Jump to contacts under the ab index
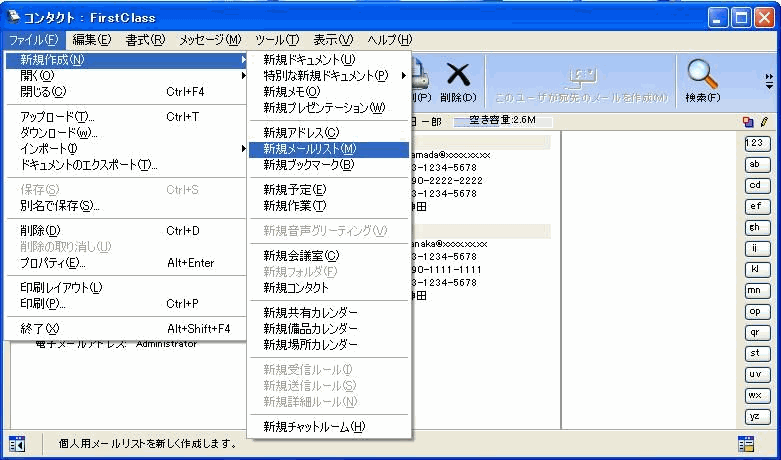Viewport: 781px width, 460px height. click(758, 164)
